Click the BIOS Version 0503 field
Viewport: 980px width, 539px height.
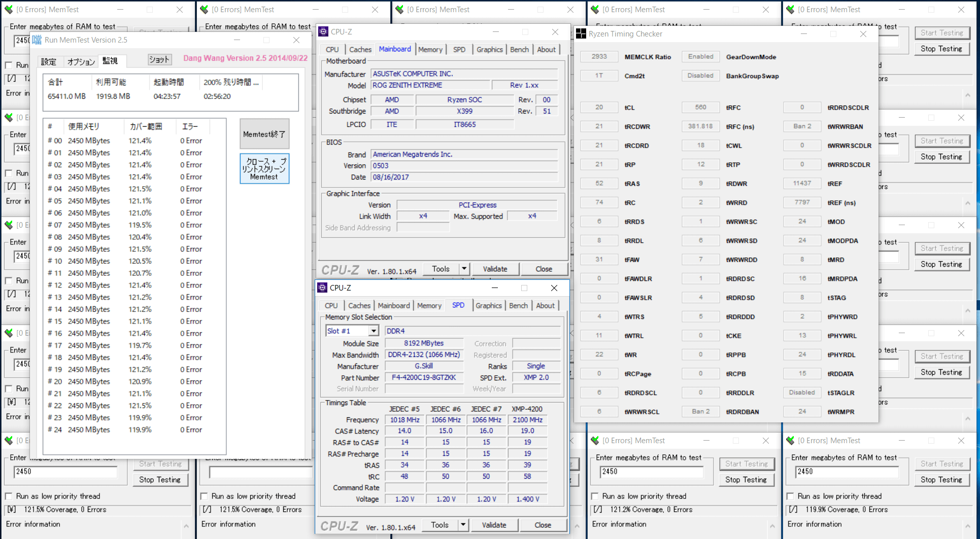click(x=464, y=166)
